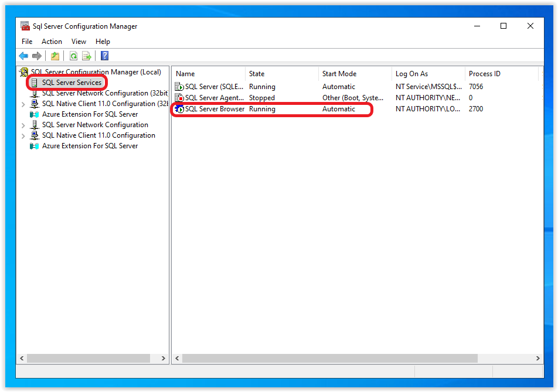Click the tree pane scroll right arrow
This screenshot has width=558, height=392.
coord(164,358)
